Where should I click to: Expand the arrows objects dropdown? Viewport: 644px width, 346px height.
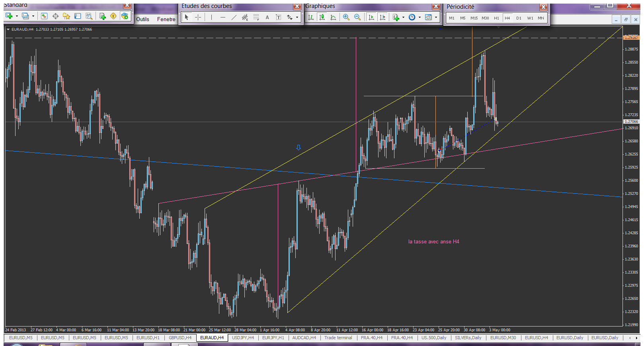[297, 17]
